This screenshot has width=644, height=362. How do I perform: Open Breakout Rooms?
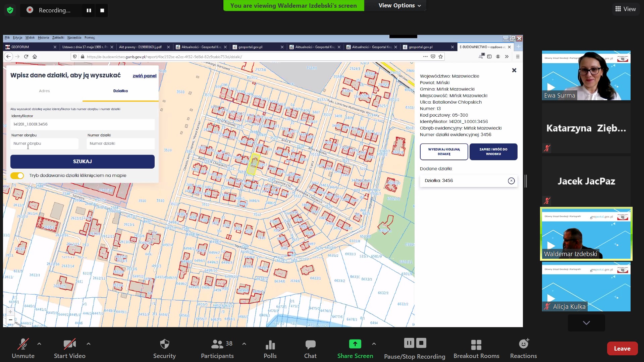point(476,345)
